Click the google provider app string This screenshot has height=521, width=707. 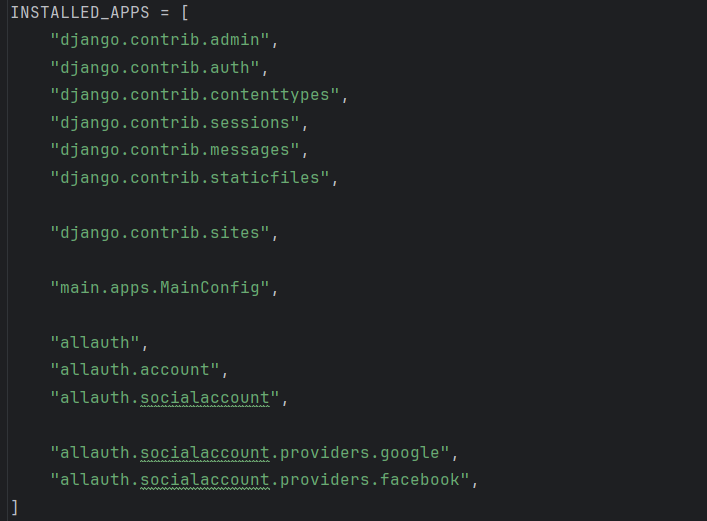click(x=251, y=453)
